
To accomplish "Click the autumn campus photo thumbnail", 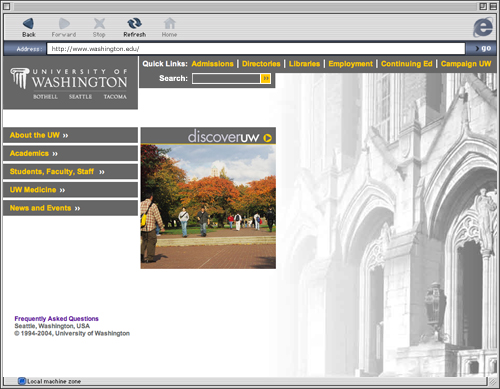I will tap(208, 206).
